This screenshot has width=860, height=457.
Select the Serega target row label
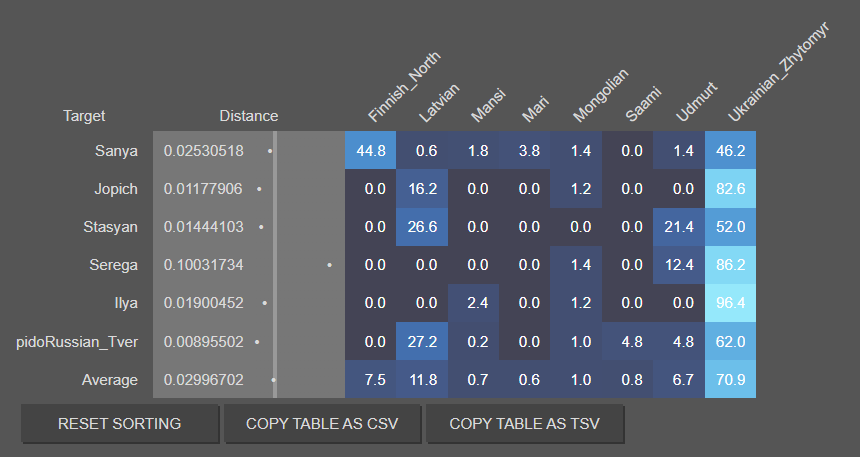click(113, 265)
